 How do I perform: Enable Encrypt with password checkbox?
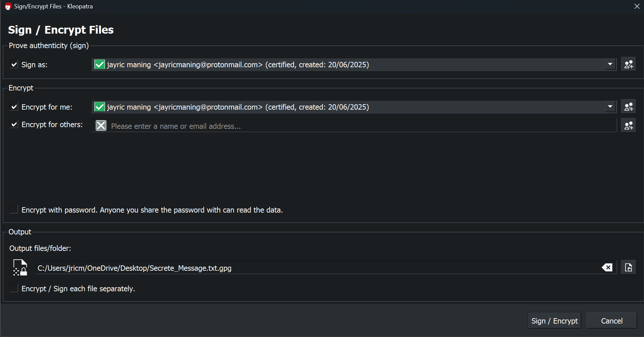click(x=14, y=210)
